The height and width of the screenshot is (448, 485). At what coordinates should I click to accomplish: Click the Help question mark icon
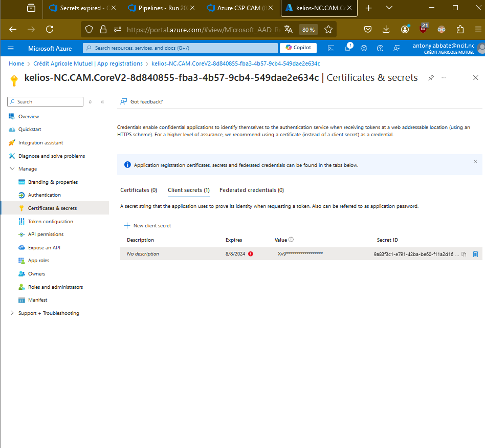[x=380, y=48]
